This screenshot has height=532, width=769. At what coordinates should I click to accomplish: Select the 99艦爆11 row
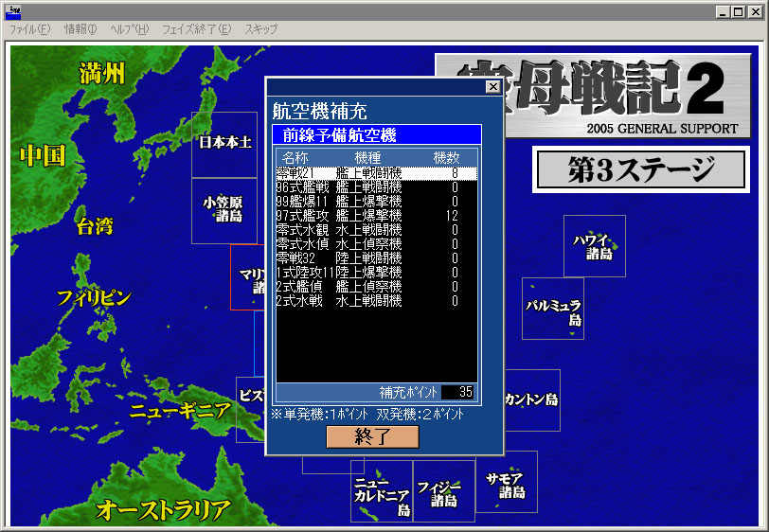pyautogui.click(x=376, y=202)
